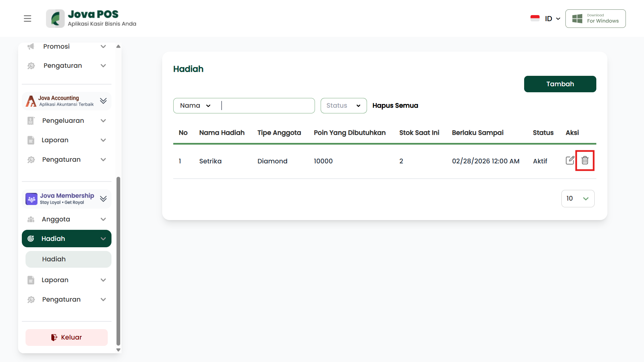The image size is (644, 362).
Task: Click the hamburger menu icon
Action: pyautogui.click(x=28, y=18)
